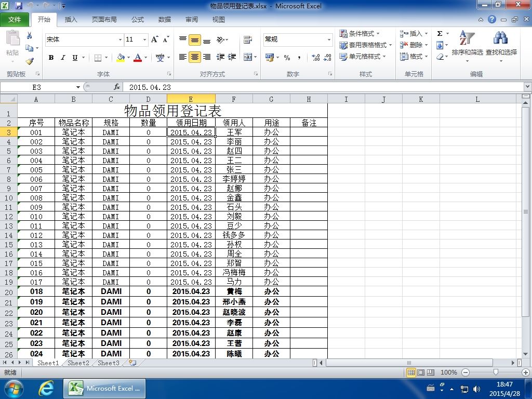532x399 pixels.
Task: Open the font name dropdown 宋体
Action: [120, 39]
